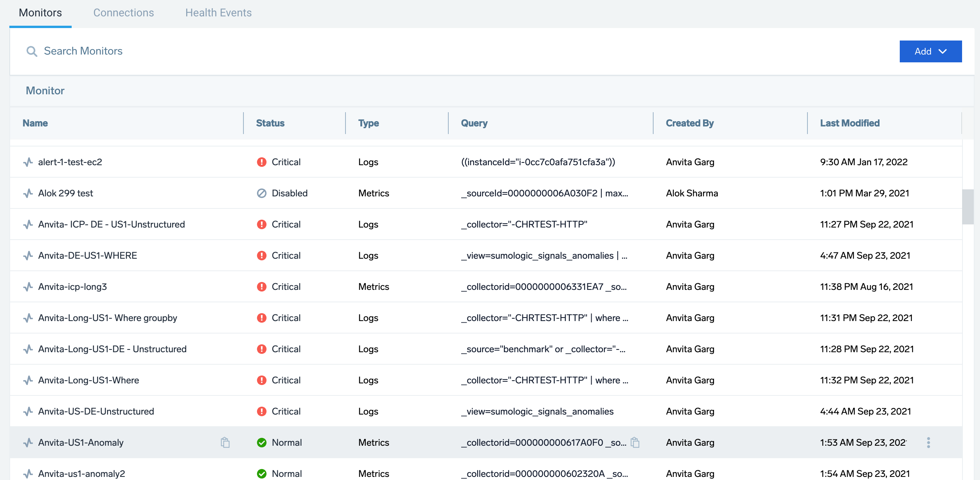Click the Critical status icon for Anvita-DE-US1-WHERE
The height and width of the screenshot is (480, 980).
pos(261,255)
